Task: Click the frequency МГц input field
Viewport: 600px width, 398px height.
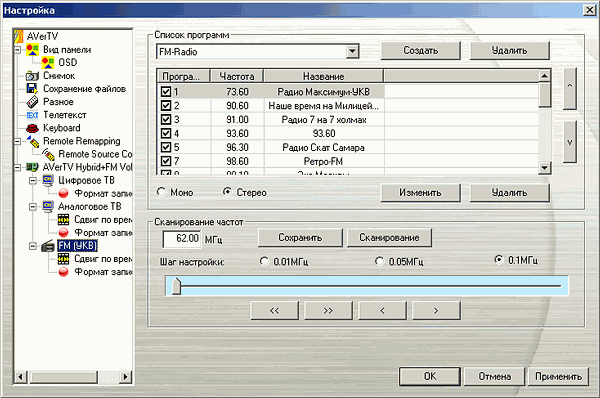Action: click(182, 239)
